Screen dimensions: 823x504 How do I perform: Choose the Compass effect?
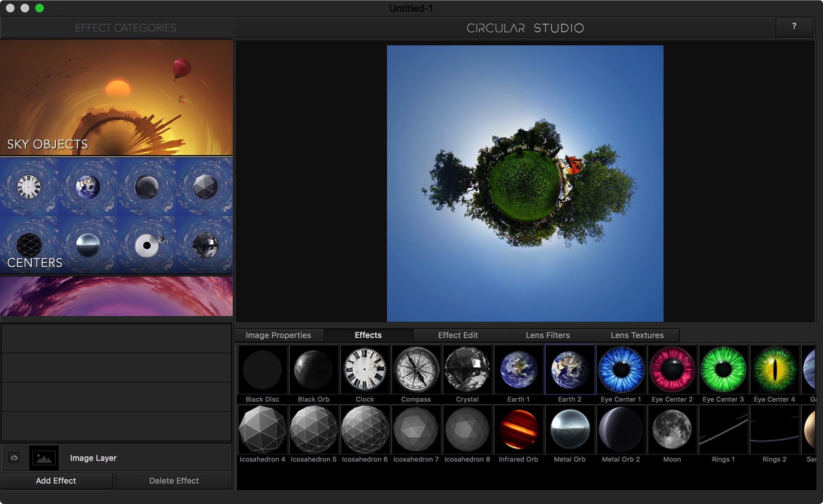tap(416, 369)
